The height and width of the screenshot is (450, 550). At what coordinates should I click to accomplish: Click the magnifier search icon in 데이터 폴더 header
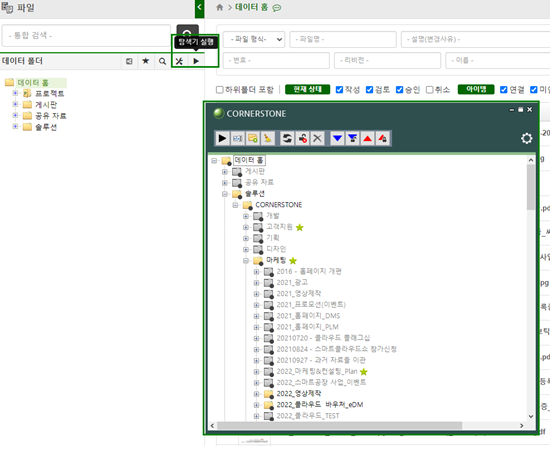click(x=162, y=61)
